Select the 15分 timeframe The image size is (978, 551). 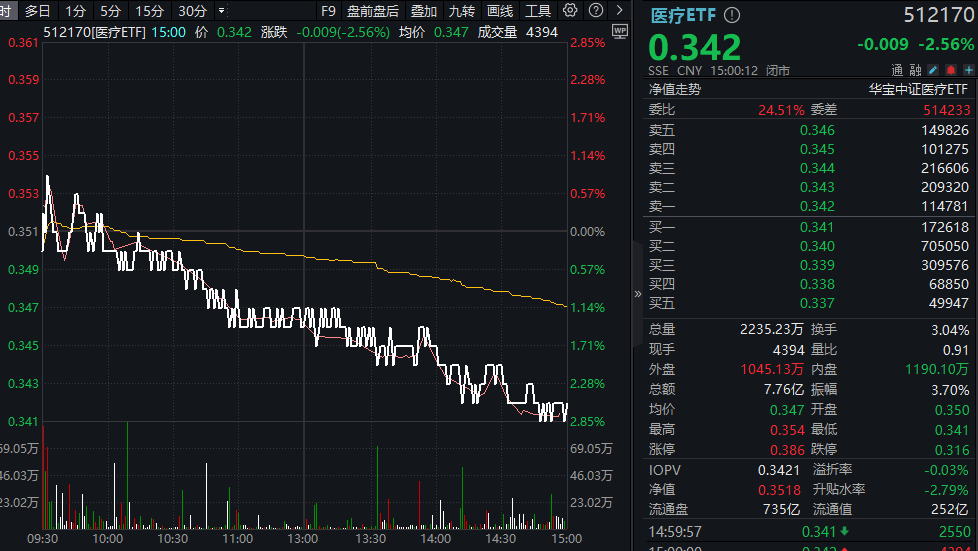coord(149,11)
